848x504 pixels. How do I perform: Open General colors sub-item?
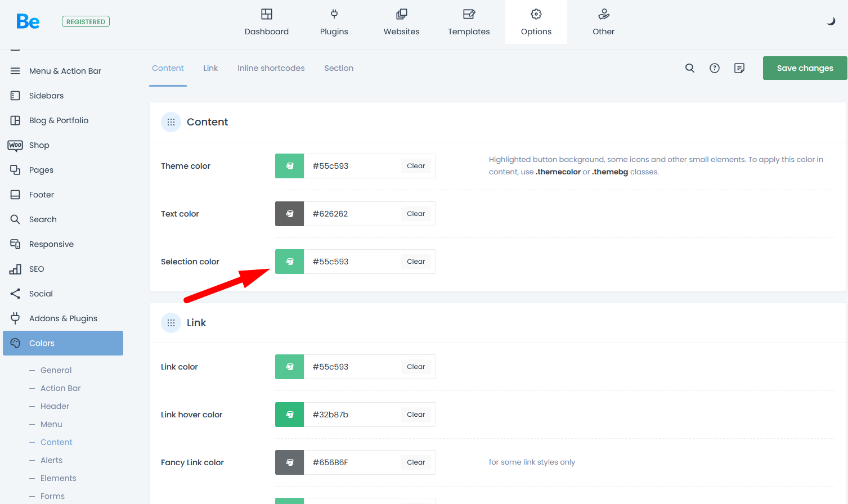tap(56, 370)
